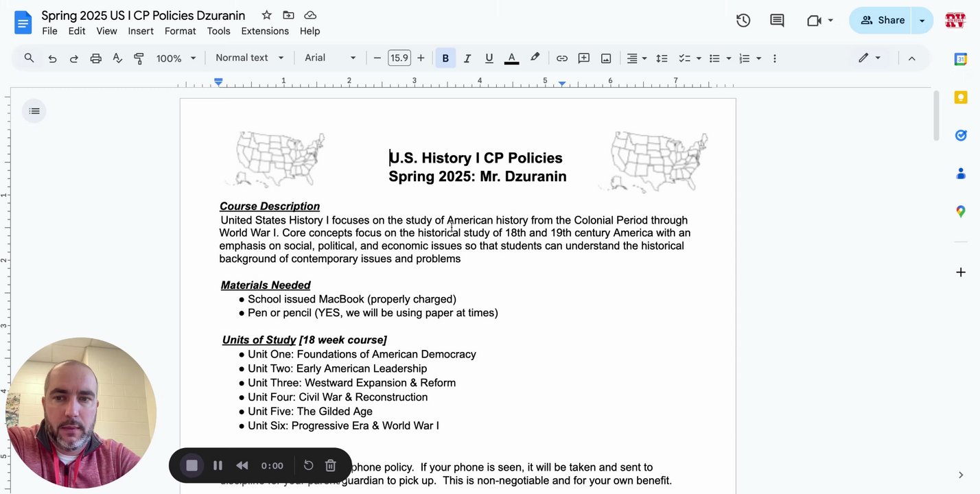The width and height of the screenshot is (980, 494).
Task: Pause the screen recording
Action: 218,466
